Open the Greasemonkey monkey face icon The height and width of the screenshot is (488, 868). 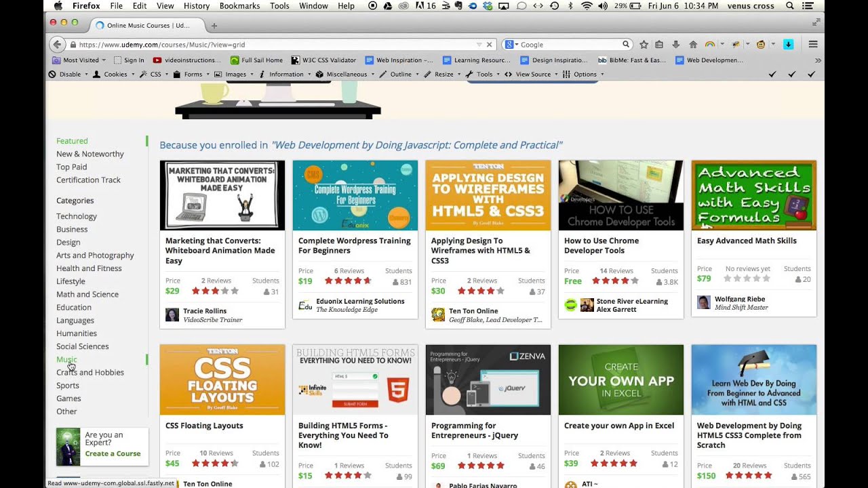pyautogui.click(x=761, y=44)
